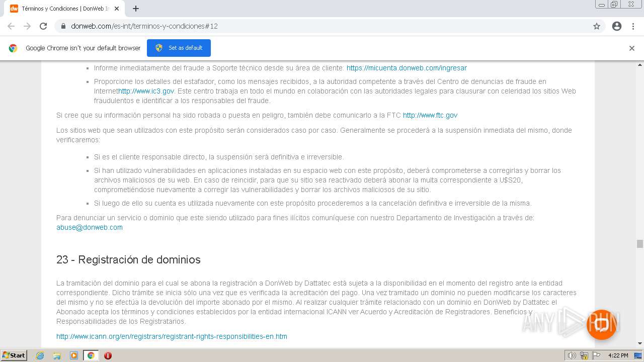Click the padlock site info icon

tap(63, 26)
